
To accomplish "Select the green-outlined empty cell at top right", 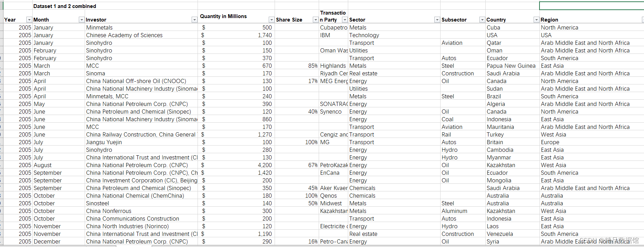I will pos(592,6).
